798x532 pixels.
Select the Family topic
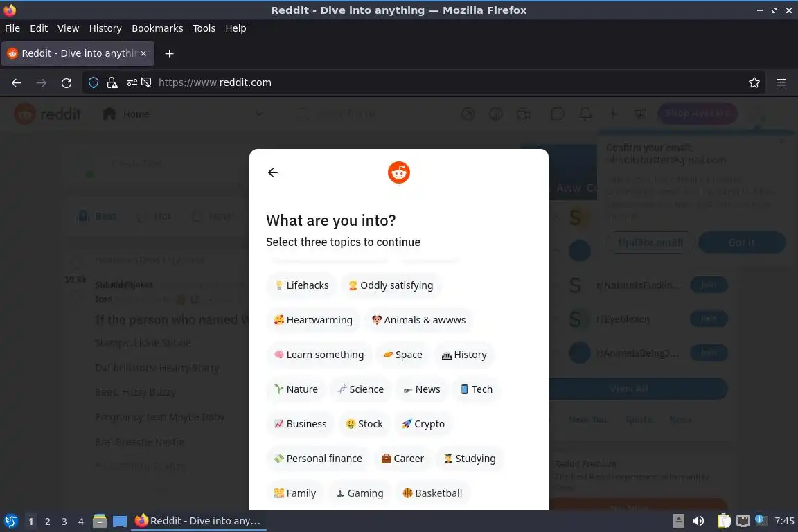pyautogui.click(x=295, y=493)
